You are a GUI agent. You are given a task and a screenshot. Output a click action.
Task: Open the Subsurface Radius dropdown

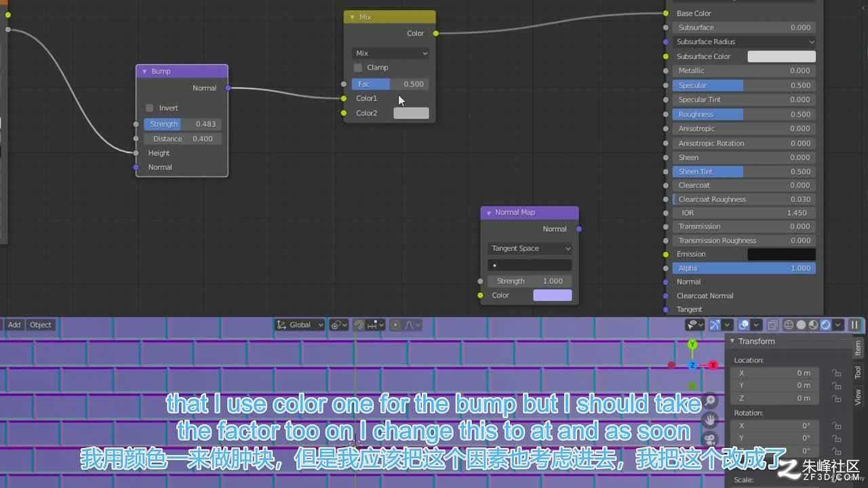pos(745,42)
